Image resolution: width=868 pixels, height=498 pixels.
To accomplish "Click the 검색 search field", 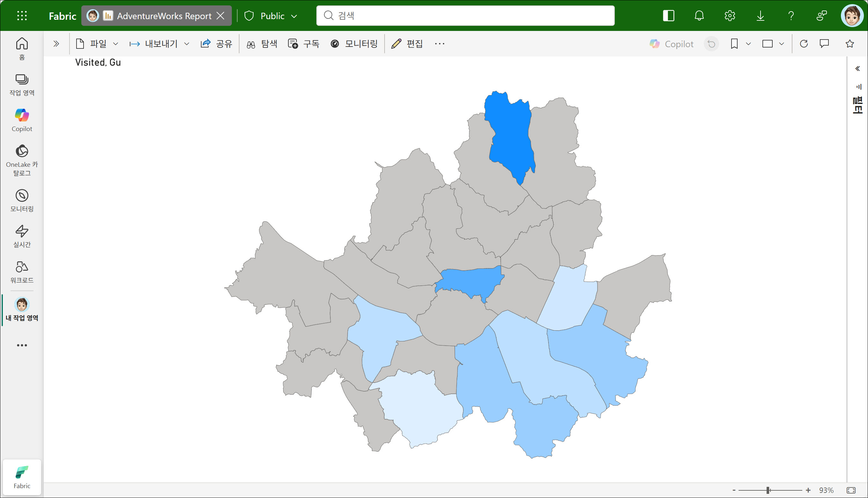I will (x=465, y=16).
